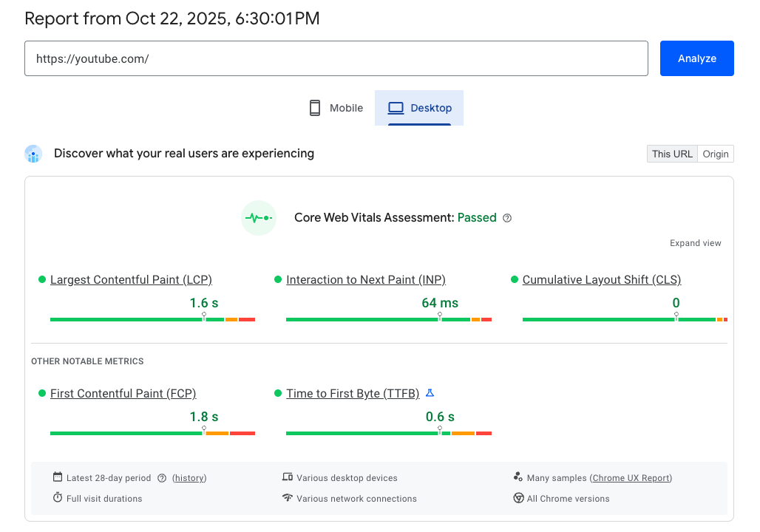
Task: Open the Chrome UX Report link
Action: [631, 477]
